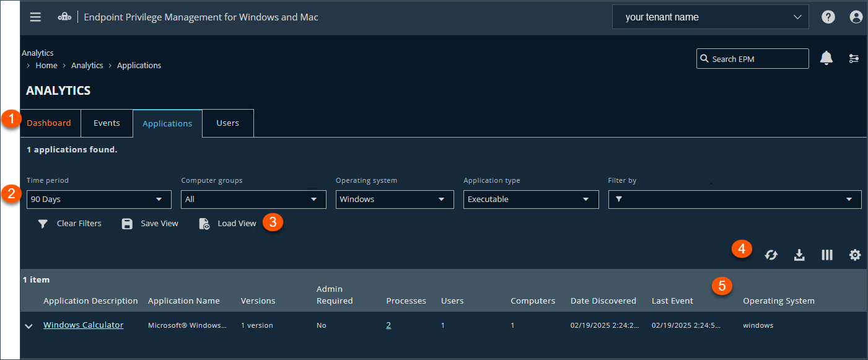The width and height of the screenshot is (868, 360).
Task: Click the BeyondTrust logo icon in header
Action: 64,17
